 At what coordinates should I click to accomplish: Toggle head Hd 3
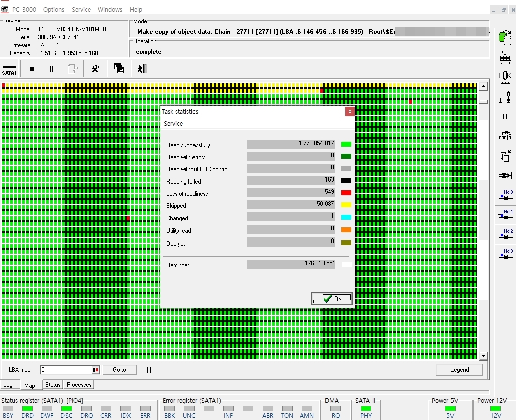pyautogui.click(x=506, y=254)
